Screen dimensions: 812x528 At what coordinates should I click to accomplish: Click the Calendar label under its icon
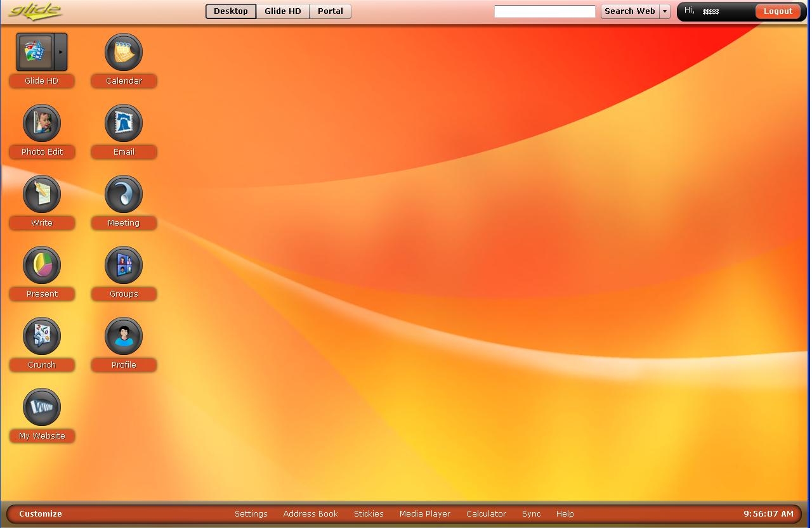tap(124, 81)
